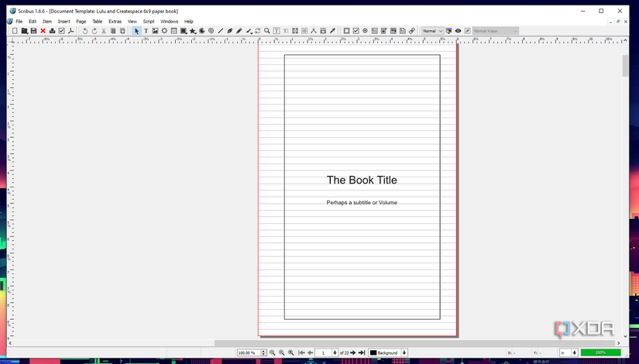This screenshot has height=364, width=639.
Task: Open the Background layer dropdown
Action: (388, 352)
